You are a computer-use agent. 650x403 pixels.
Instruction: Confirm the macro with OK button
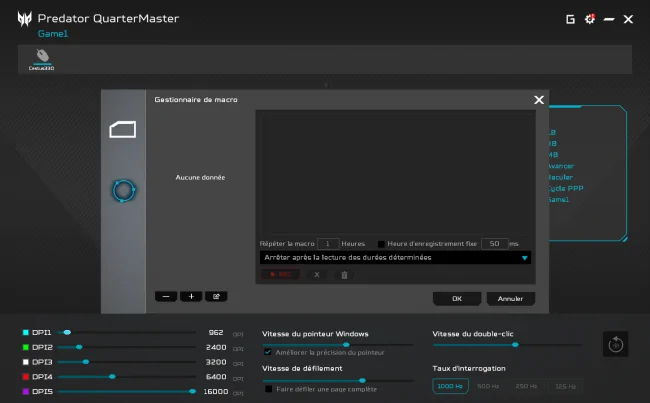(x=457, y=299)
